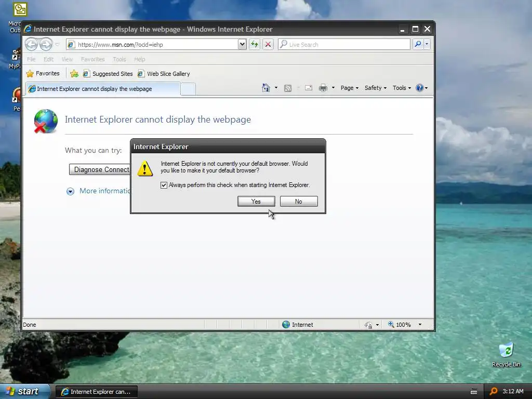Click No in Internet Explorer dialog

[299, 201]
